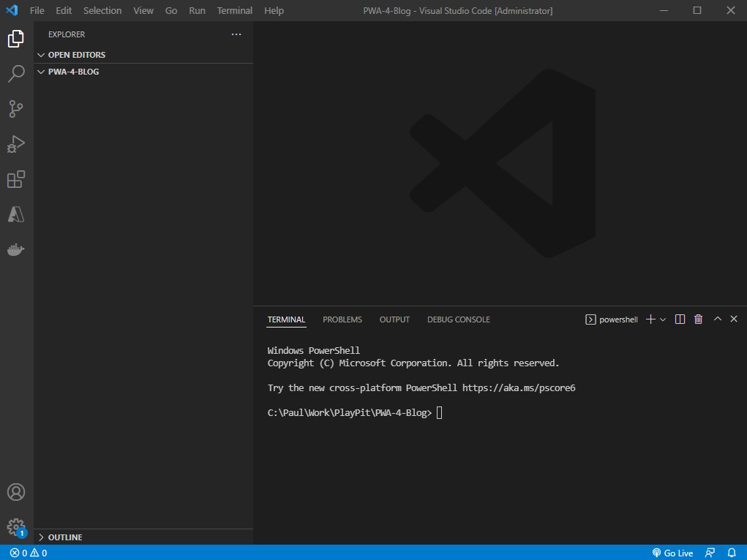Image resolution: width=747 pixels, height=560 pixels.
Task: Switch to the TERMINAL tab
Action: (286, 319)
